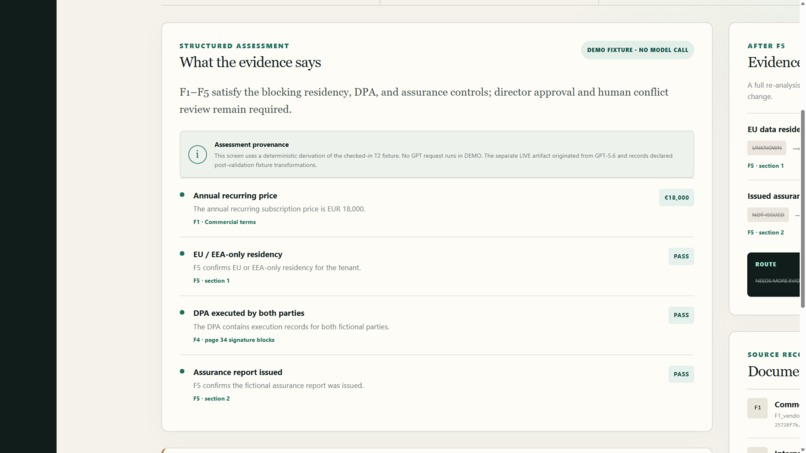Click the Assessment provenance info icon
Viewport: 806px width, 453px height.
[x=197, y=154]
